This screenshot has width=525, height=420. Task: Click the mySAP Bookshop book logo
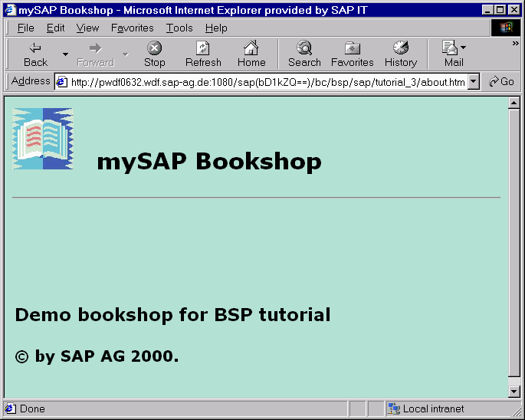coord(43,139)
